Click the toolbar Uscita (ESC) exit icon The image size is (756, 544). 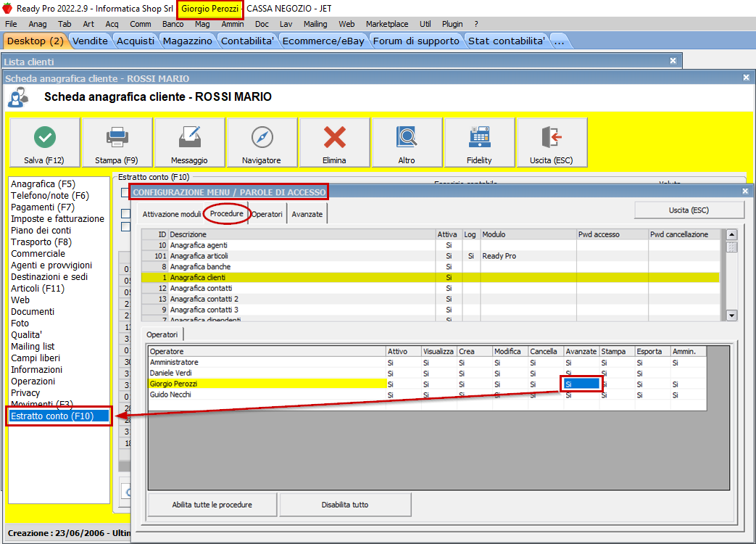[552, 137]
